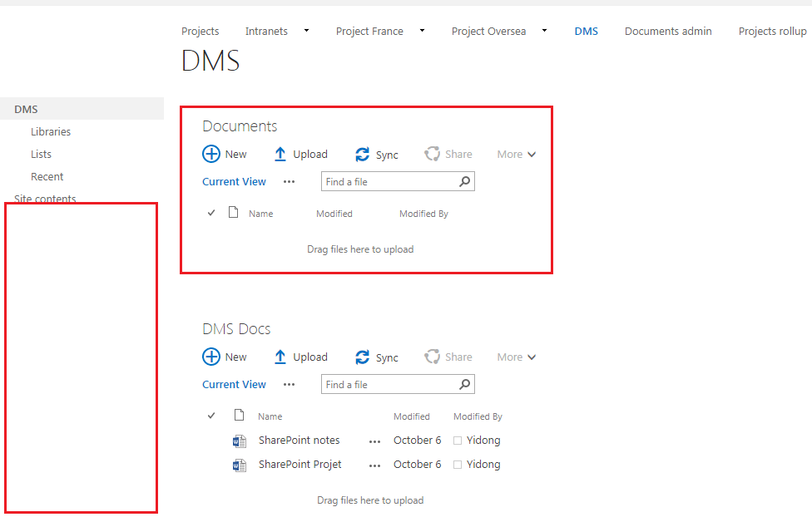Open the Intranets navigation item
Viewport: 812px width, 517px height.
pyautogui.click(x=266, y=31)
